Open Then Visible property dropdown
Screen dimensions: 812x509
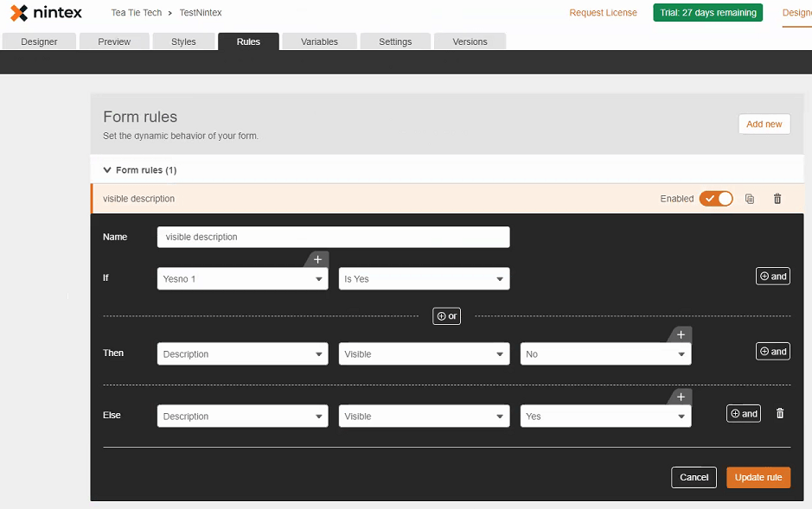click(424, 353)
